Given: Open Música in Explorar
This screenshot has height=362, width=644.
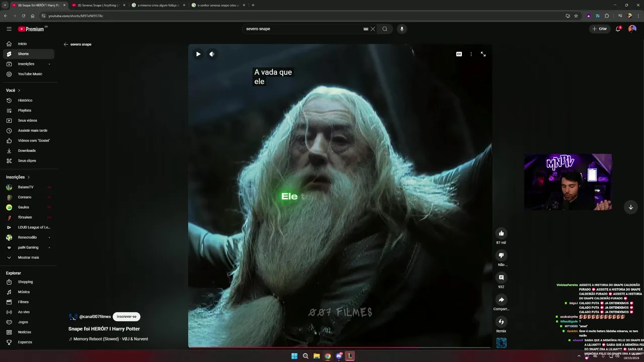Looking at the screenshot, I should click(x=28, y=292).
